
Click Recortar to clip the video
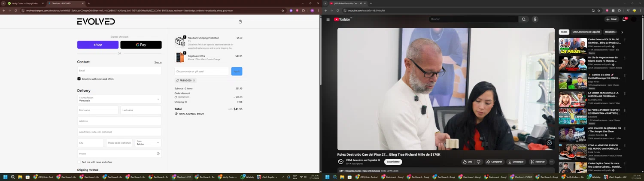coord(537,162)
